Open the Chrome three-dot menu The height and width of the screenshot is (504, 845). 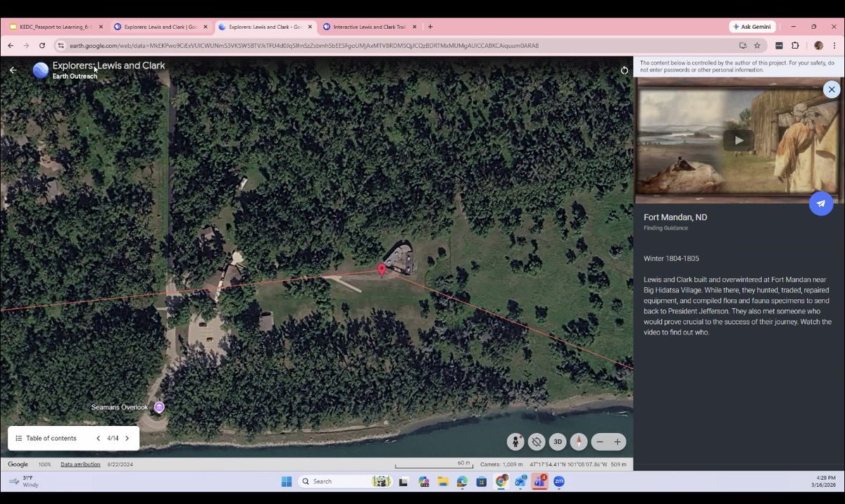[x=834, y=45]
